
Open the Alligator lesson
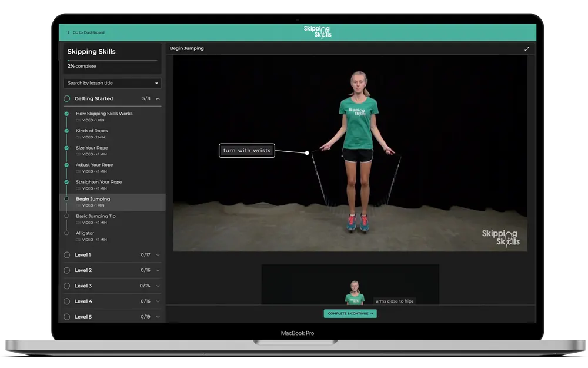tap(85, 233)
